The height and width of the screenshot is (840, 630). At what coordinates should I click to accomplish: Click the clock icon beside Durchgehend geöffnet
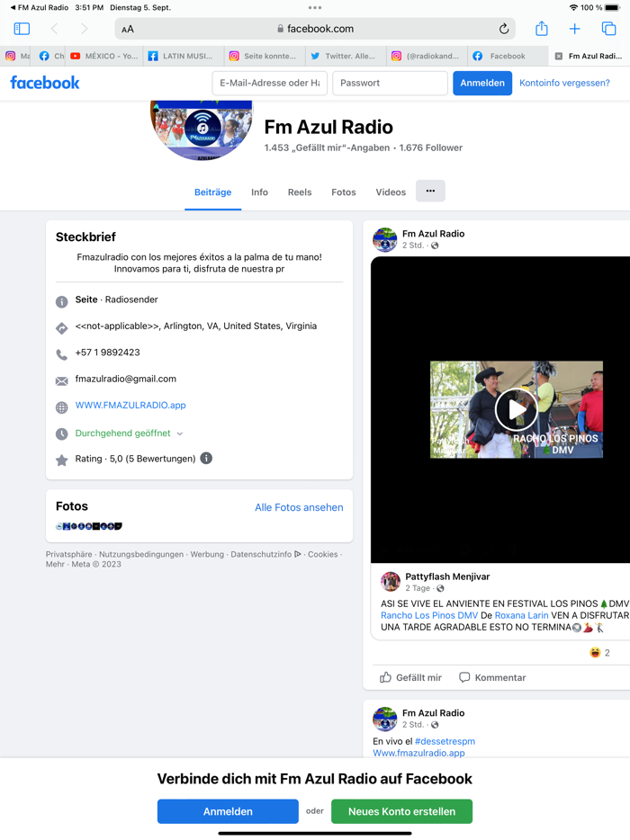coord(62,433)
